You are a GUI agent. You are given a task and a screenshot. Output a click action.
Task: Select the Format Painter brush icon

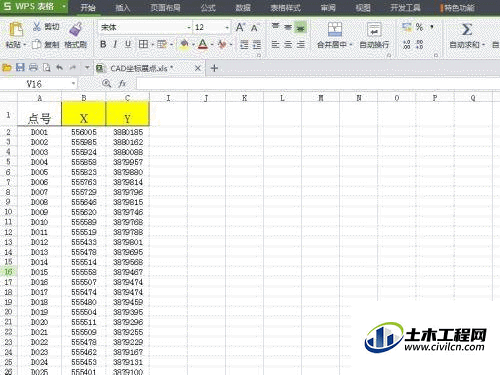76,29
